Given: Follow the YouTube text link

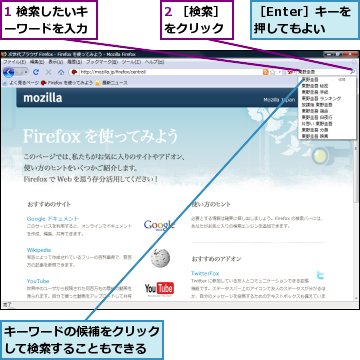Looking at the screenshot, I should click(38, 281).
